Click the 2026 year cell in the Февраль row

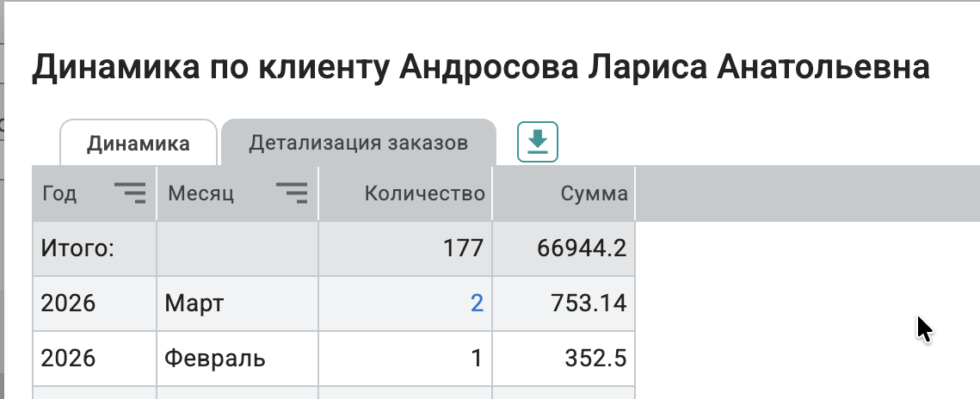click(68, 358)
